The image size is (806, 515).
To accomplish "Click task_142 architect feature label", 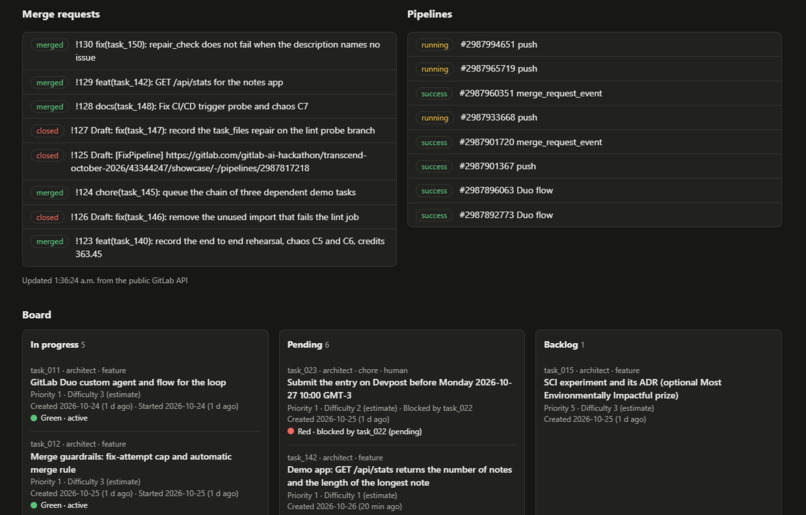I will click(x=335, y=457).
